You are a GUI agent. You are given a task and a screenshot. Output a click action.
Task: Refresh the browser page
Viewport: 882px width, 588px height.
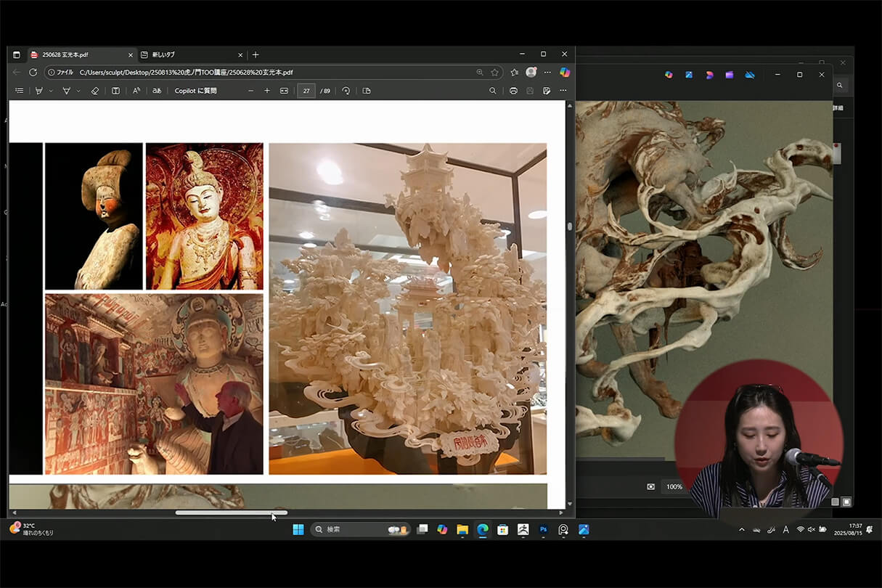point(33,73)
